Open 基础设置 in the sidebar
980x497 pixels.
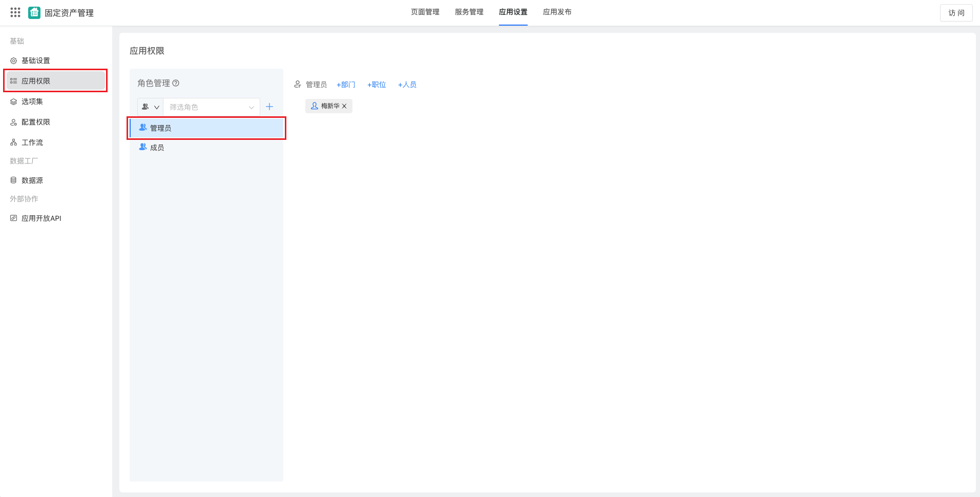[35, 60]
